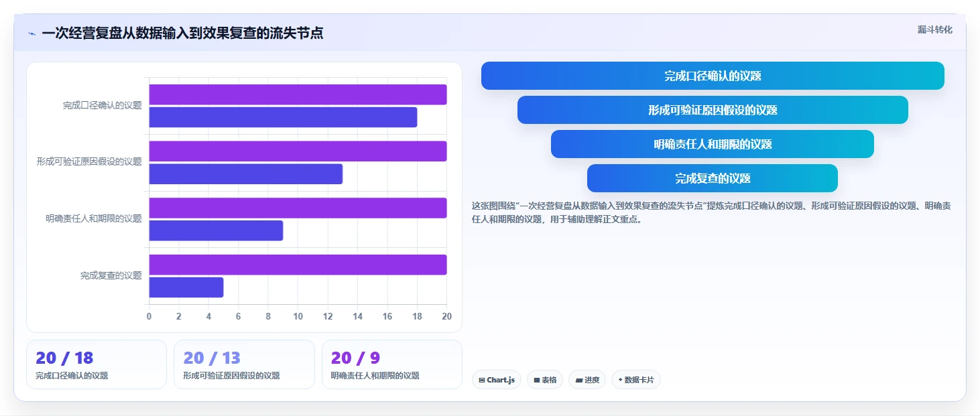Click x-axis tick label 20
Image resolution: width=980 pixels, height=416 pixels.
point(446,316)
